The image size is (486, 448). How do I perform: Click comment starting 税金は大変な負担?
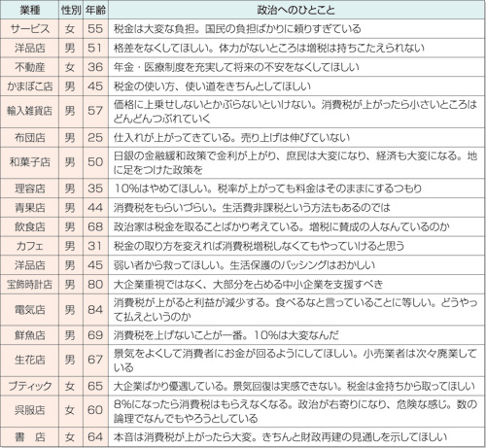296,29
